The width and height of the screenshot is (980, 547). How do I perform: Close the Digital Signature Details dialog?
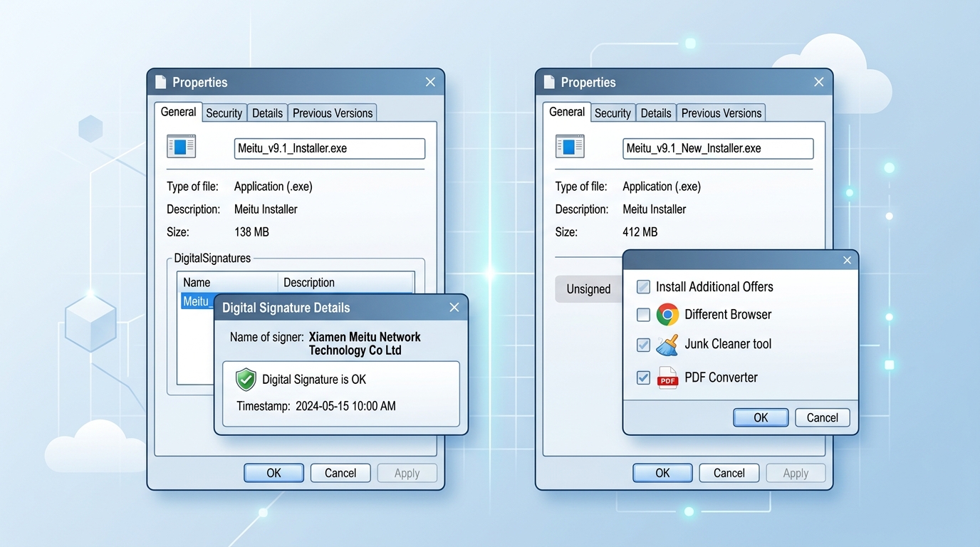(454, 308)
